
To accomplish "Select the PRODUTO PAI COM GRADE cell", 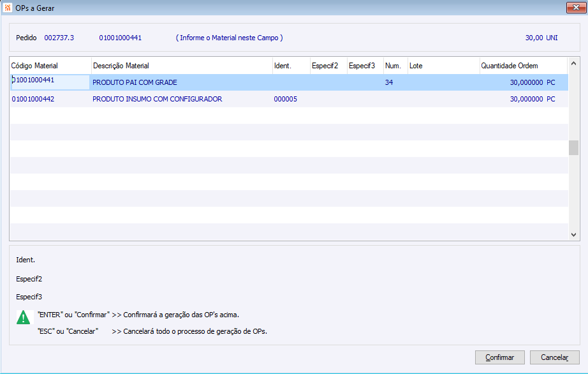I will pyautogui.click(x=135, y=82).
